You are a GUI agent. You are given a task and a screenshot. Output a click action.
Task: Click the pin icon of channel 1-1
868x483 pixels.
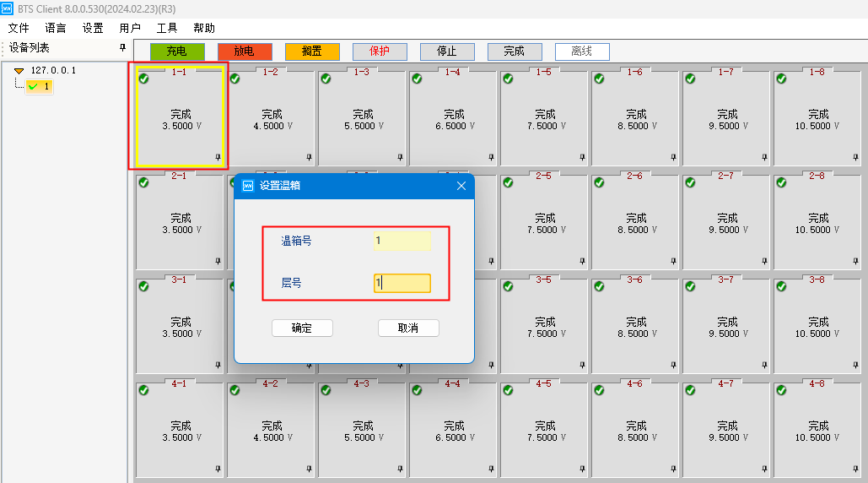[x=218, y=157]
